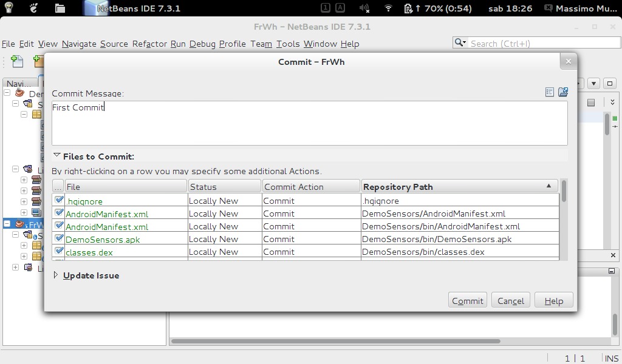
Task: Open the Debug menu
Action: 202,44
